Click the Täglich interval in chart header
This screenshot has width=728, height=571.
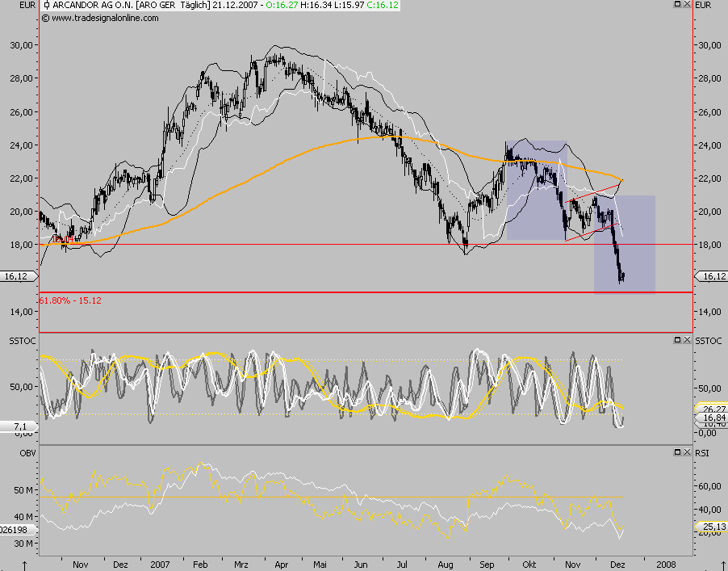click(195, 6)
